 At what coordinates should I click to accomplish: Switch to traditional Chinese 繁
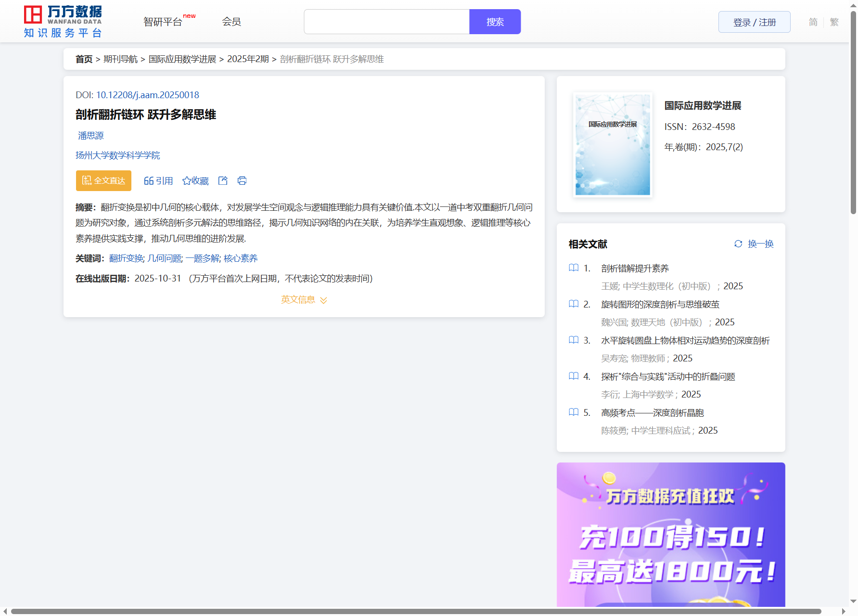834,22
